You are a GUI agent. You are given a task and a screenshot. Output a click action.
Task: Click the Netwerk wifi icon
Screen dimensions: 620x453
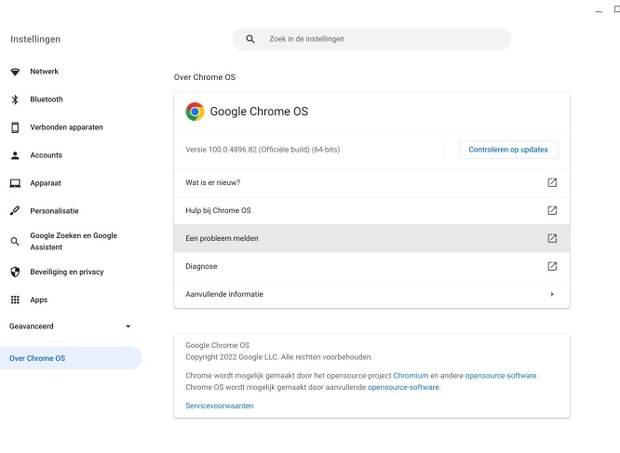[15, 72]
